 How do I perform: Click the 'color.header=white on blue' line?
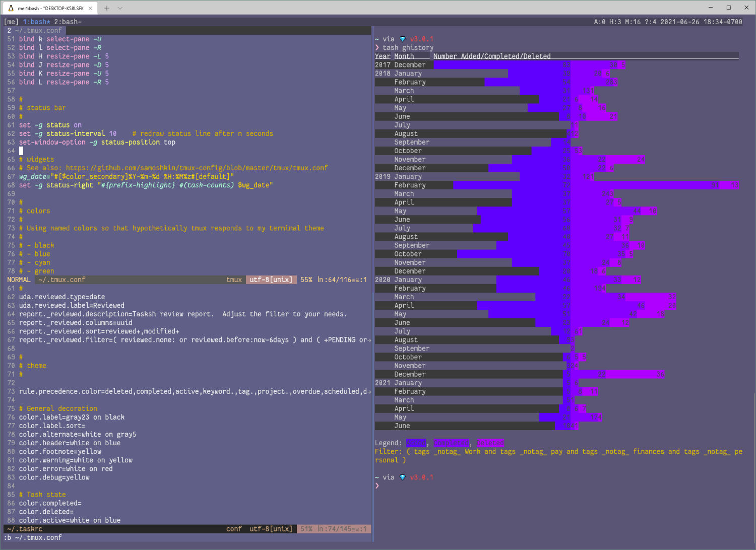[x=70, y=443]
